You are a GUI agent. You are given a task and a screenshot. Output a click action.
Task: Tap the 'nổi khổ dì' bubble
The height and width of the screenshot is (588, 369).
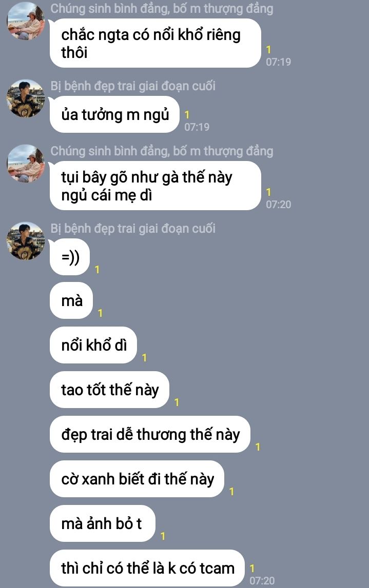tap(93, 346)
